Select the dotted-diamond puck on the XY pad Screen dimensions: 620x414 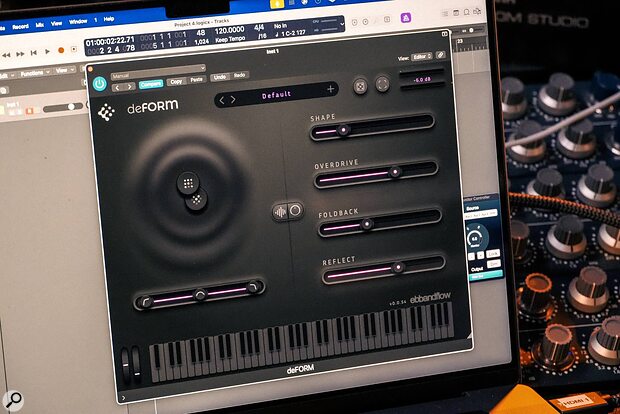tap(197, 200)
